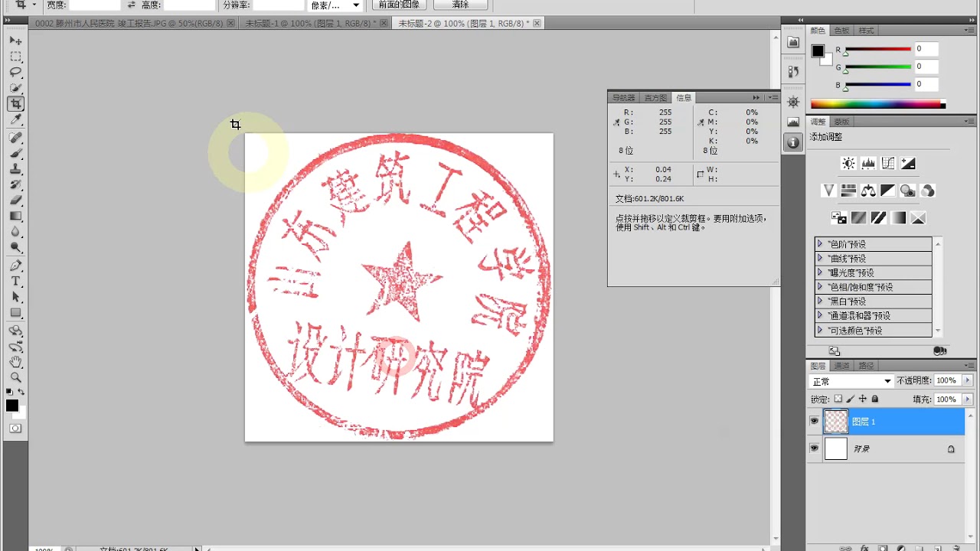Switch to the 色板 tab
980x551 pixels.
click(x=841, y=31)
